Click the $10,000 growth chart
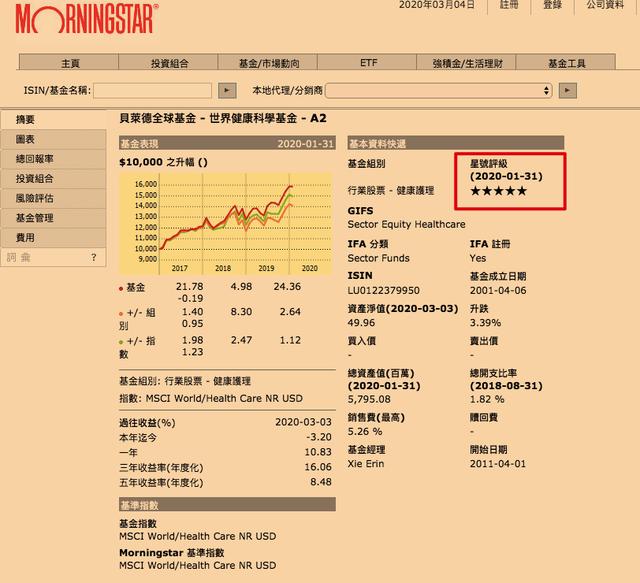 coord(226,223)
